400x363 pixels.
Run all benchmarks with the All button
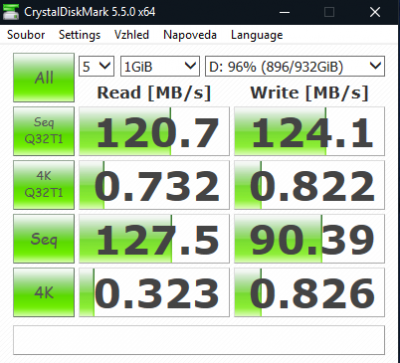coord(44,77)
